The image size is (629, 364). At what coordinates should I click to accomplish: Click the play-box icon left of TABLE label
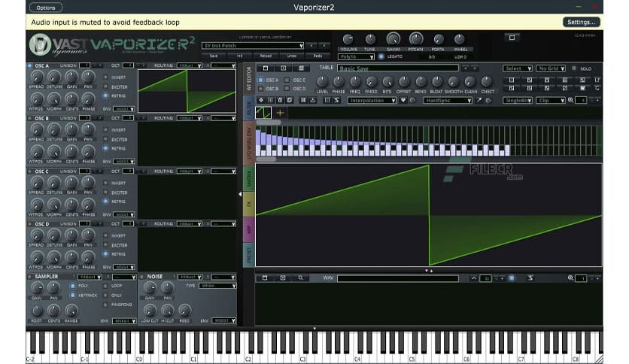click(x=283, y=68)
